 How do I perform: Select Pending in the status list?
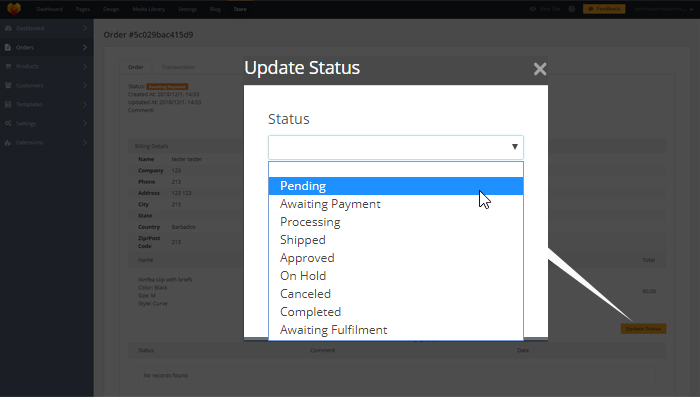coord(396,186)
